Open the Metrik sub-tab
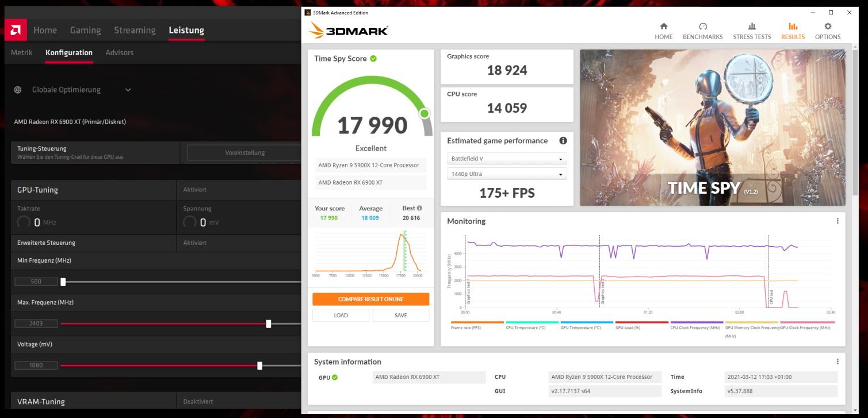 point(22,52)
